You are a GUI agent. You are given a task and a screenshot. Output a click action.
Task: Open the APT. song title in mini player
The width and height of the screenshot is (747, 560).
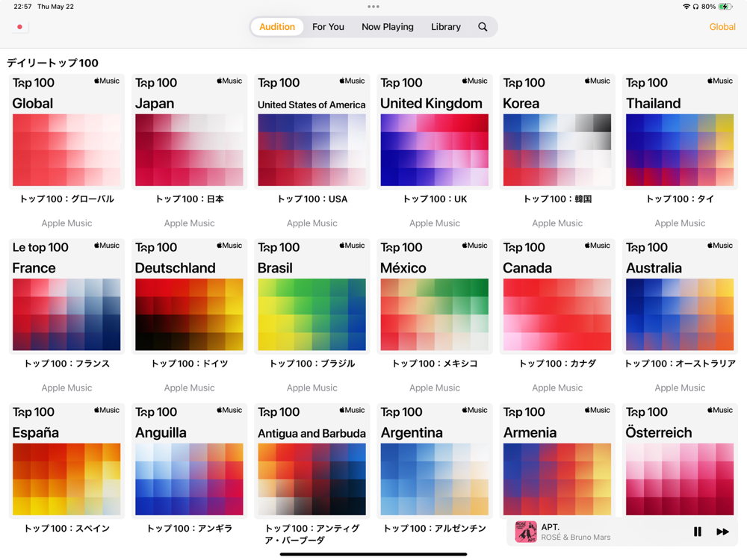click(551, 527)
